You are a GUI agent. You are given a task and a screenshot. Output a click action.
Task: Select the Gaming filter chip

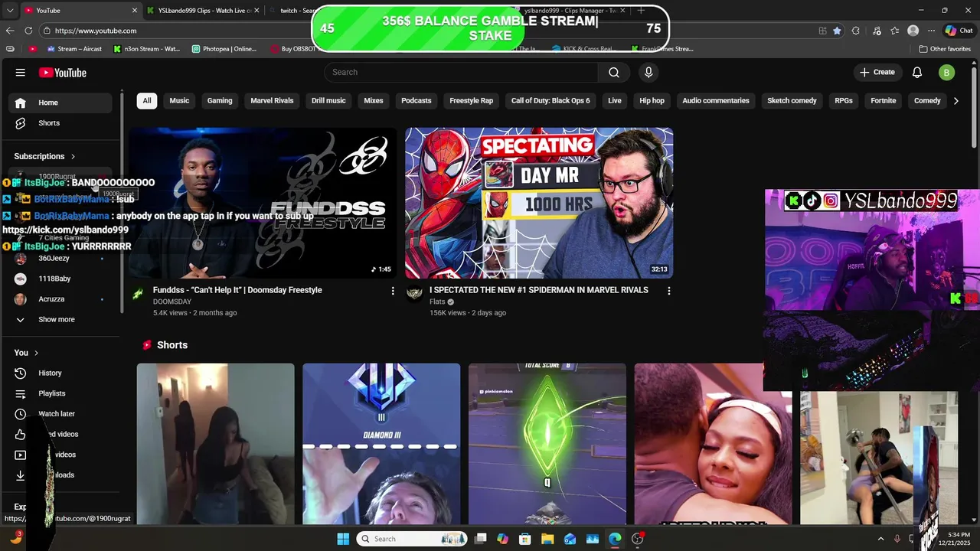(220, 100)
